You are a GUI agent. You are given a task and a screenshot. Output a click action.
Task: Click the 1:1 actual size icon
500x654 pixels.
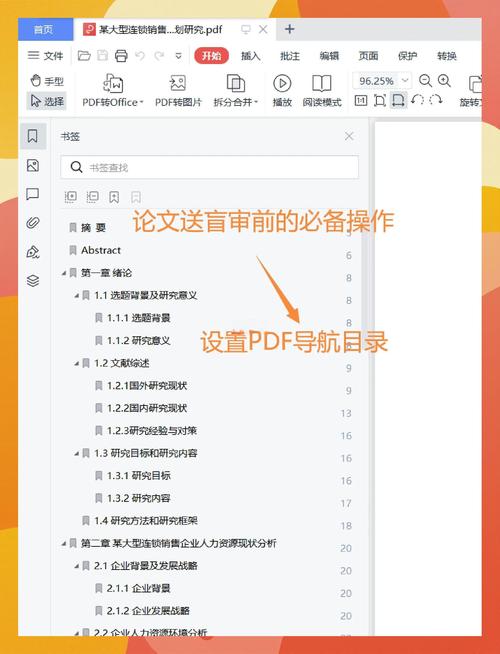coord(361,101)
